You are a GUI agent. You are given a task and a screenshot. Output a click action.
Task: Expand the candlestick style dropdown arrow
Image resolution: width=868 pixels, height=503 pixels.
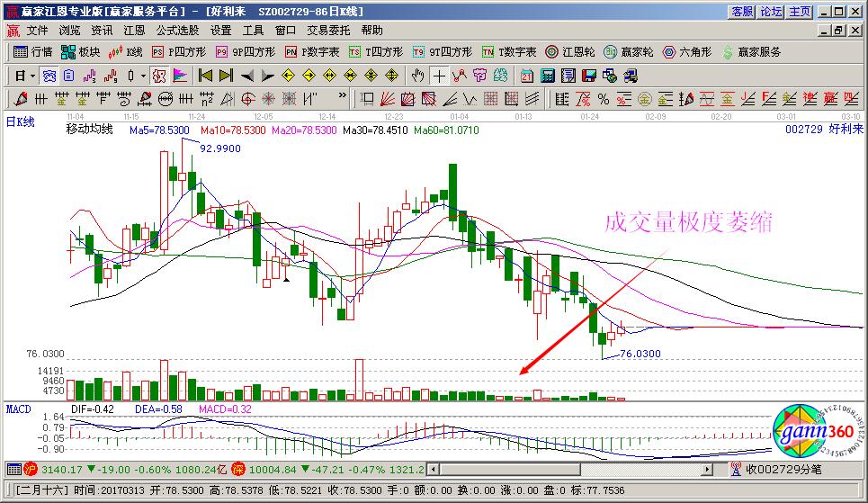pyautogui.click(x=142, y=76)
